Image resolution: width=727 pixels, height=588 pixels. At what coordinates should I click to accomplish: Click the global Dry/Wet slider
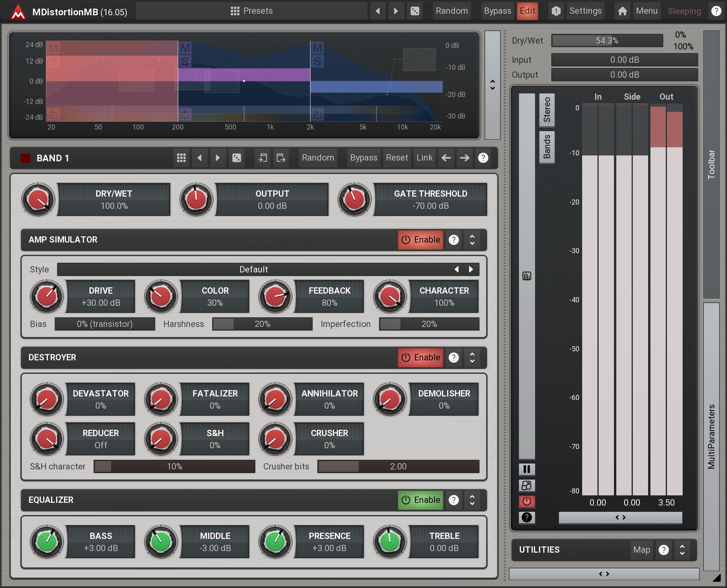(607, 41)
